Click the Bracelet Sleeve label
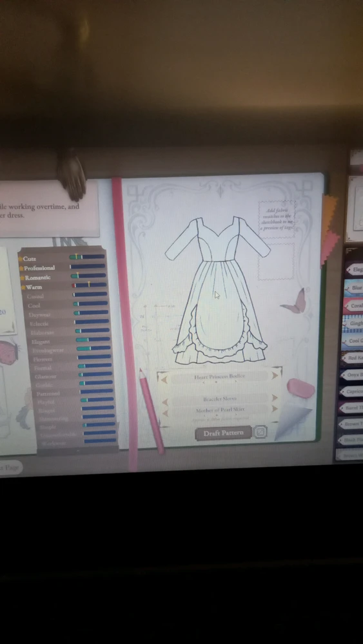This screenshot has height=644, width=363. (219, 399)
